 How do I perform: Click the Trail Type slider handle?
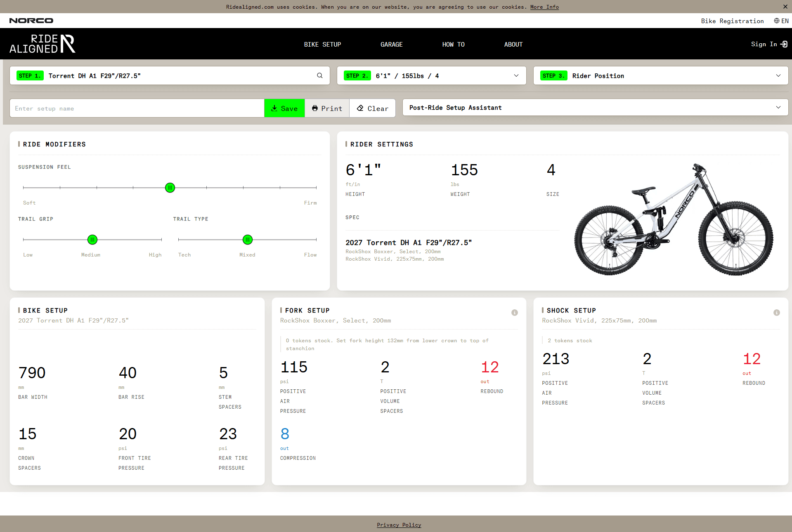click(x=248, y=240)
